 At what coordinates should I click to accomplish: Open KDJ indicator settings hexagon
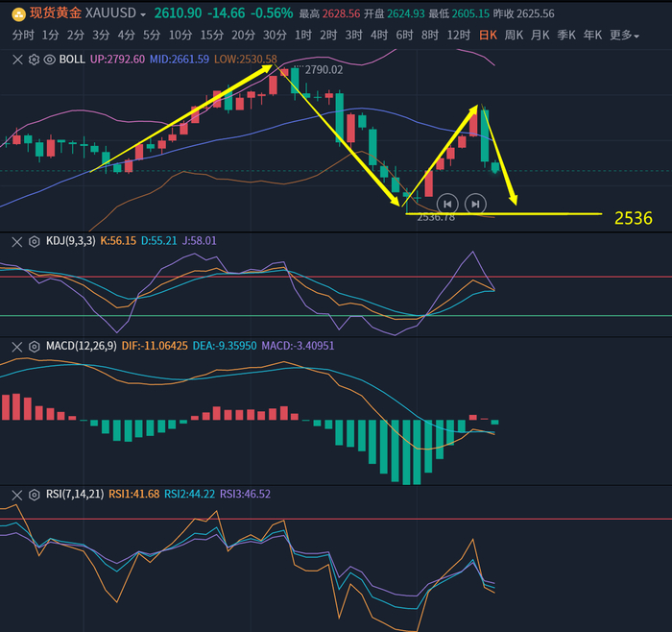point(34,242)
